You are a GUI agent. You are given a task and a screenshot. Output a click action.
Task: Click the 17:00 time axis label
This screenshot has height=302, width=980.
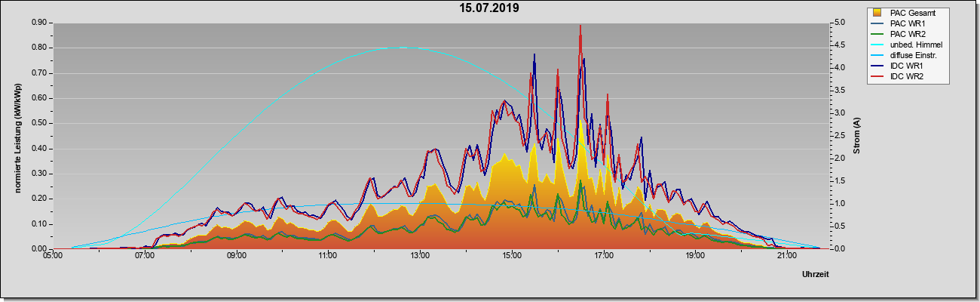coord(603,256)
